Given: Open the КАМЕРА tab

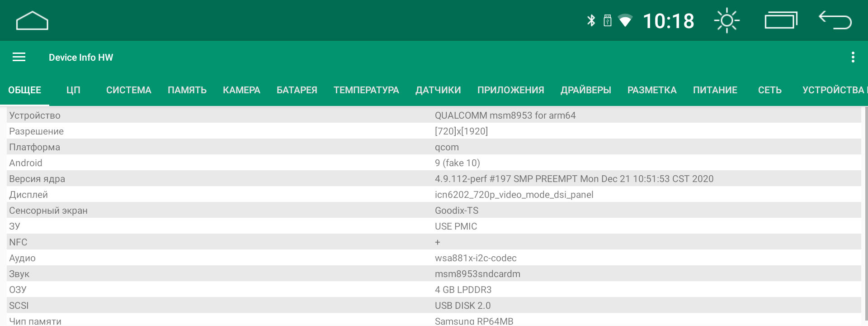Looking at the screenshot, I should [241, 90].
